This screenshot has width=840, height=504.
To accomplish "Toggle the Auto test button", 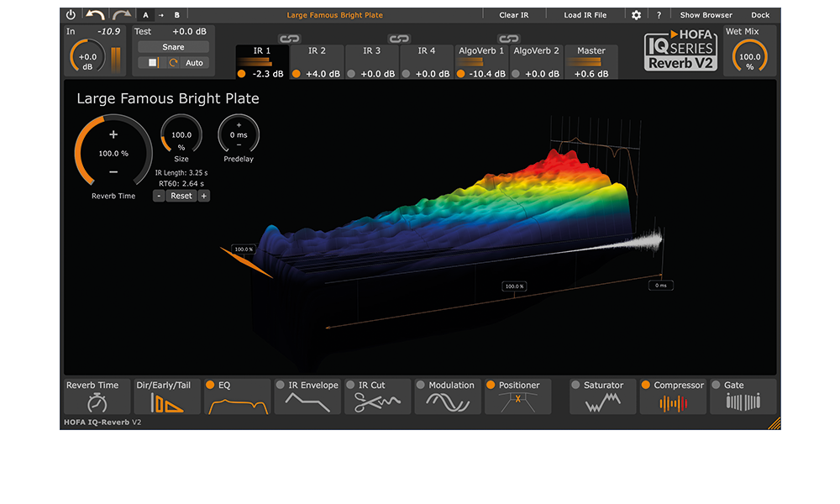I will [194, 63].
